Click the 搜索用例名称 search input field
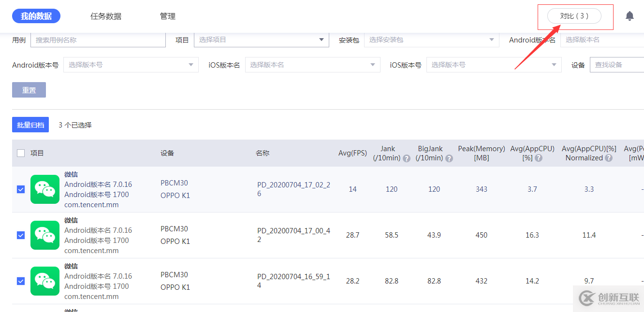The image size is (644, 312). tap(98, 40)
